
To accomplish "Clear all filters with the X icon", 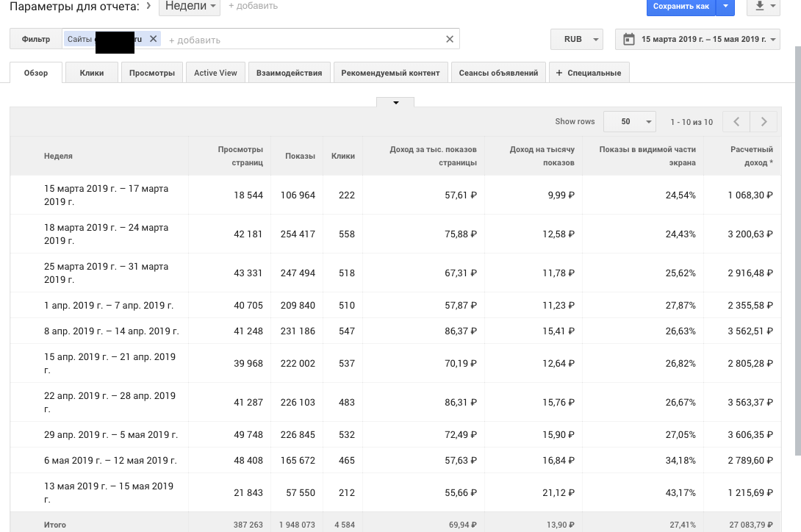I will (x=450, y=40).
